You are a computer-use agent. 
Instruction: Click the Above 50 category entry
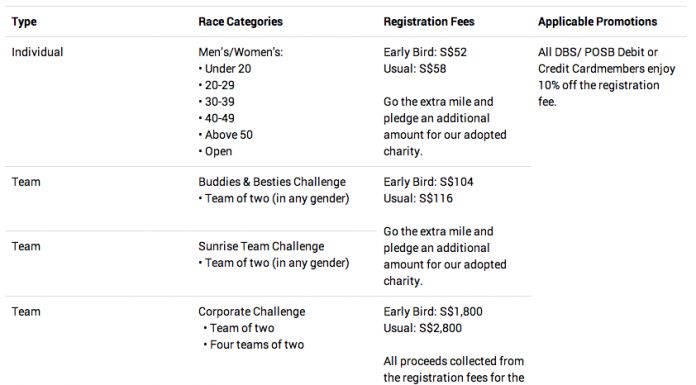click(x=226, y=135)
